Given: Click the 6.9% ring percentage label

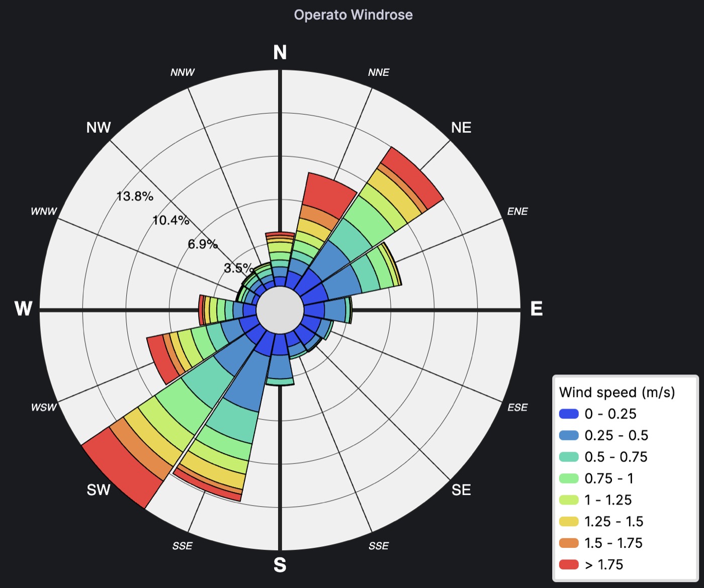Looking at the screenshot, I should click(203, 245).
